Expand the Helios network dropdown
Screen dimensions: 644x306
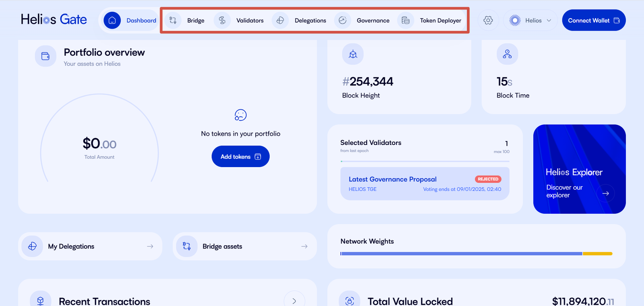[530, 21]
